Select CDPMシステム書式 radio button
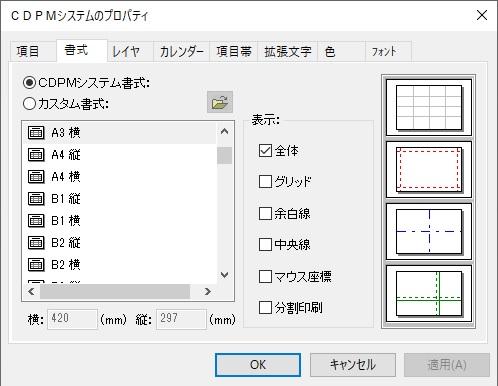Image resolution: width=498 pixels, height=386 pixels. point(29,83)
